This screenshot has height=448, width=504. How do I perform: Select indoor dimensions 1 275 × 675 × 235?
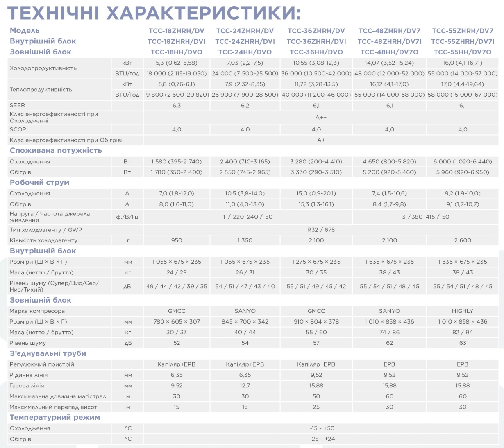(x=316, y=262)
